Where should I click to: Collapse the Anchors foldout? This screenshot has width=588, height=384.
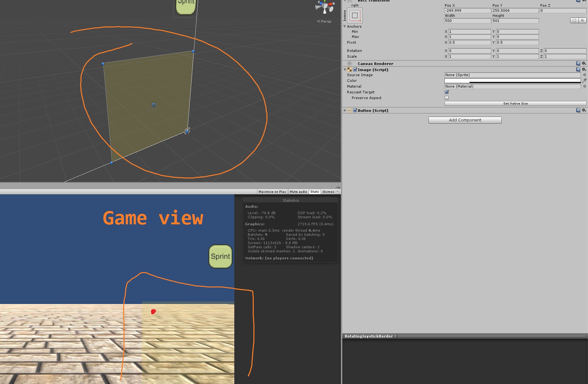click(x=345, y=26)
